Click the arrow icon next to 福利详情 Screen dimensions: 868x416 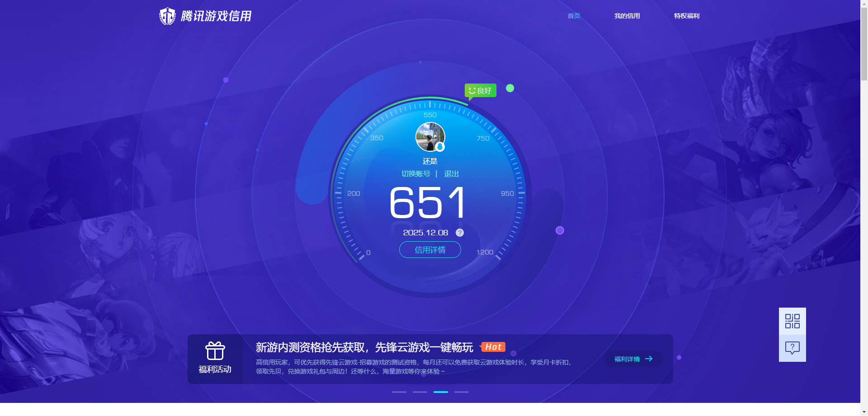point(650,359)
